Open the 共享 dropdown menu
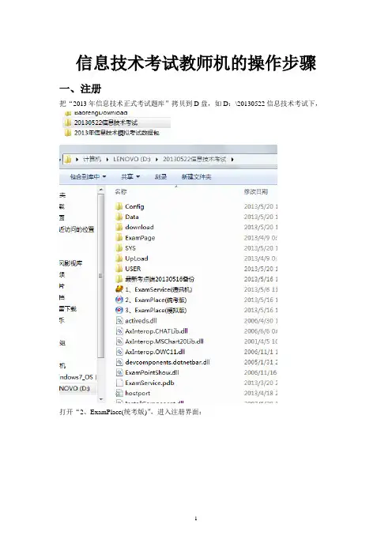The height and width of the screenshot is (555, 392). (130, 176)
